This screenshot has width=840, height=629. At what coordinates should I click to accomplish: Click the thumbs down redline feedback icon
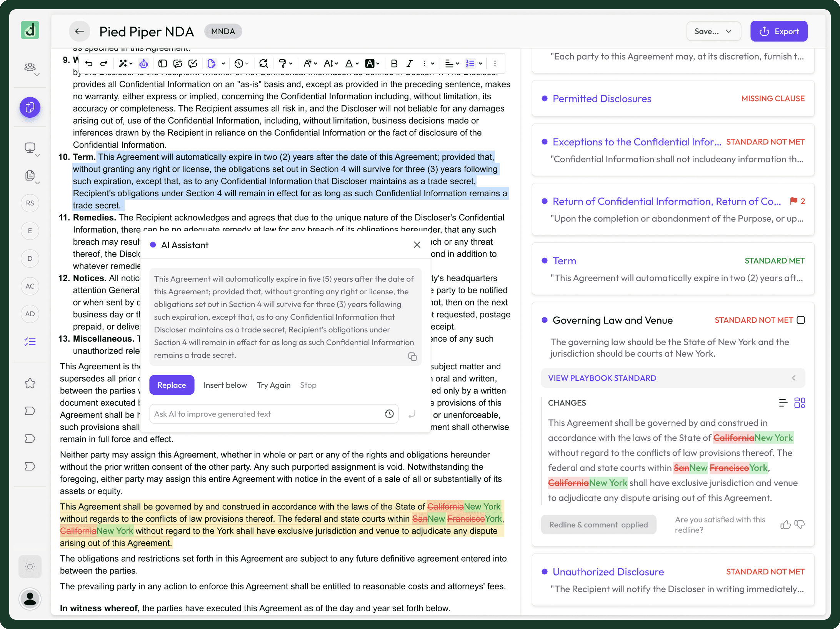[800, 524]
